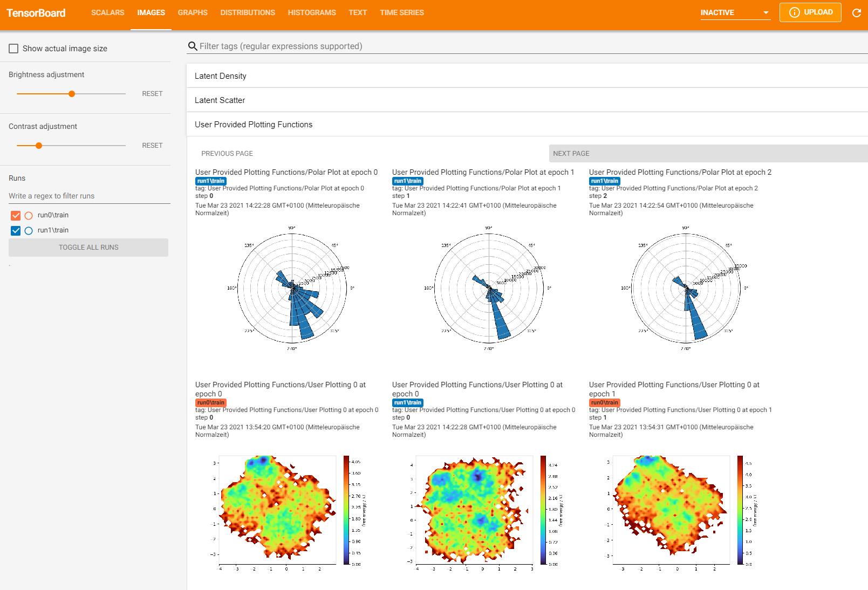Open the HISTOGRAMS tab
Viewport: 868px width, 590px height.
click(x=312, y=12)
